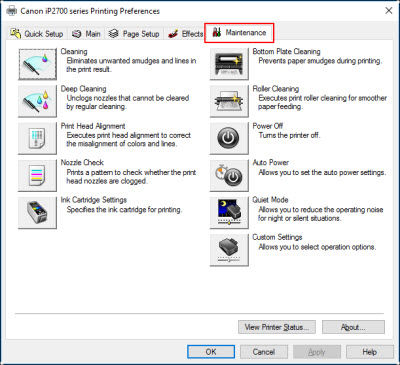Click the Cancel button
The image size is (400, 365).
(264, 352)
